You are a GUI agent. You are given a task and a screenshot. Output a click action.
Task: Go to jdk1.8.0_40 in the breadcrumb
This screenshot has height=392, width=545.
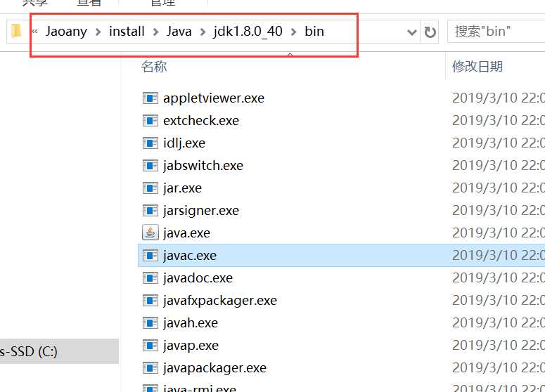(x=248, y=32)
